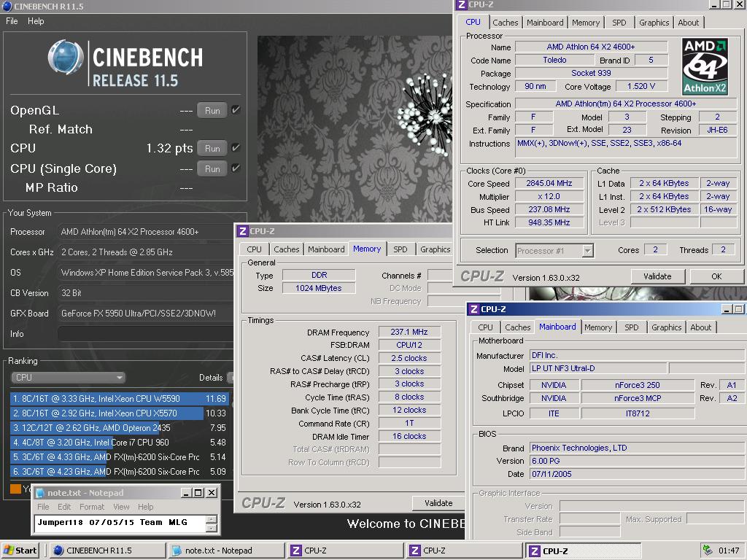The image size is (747, 560).
Task: Click the Details label in Ranking panel
Action: [x=211, y=378]
